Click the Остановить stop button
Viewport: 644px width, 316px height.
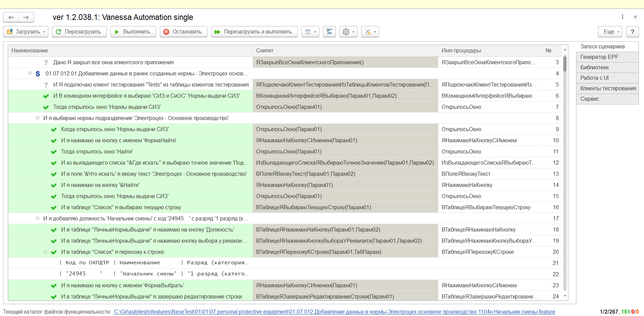point(183,32)
